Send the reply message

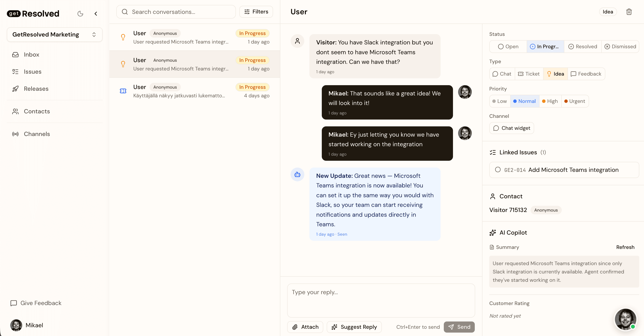click(x=459, y=327)
